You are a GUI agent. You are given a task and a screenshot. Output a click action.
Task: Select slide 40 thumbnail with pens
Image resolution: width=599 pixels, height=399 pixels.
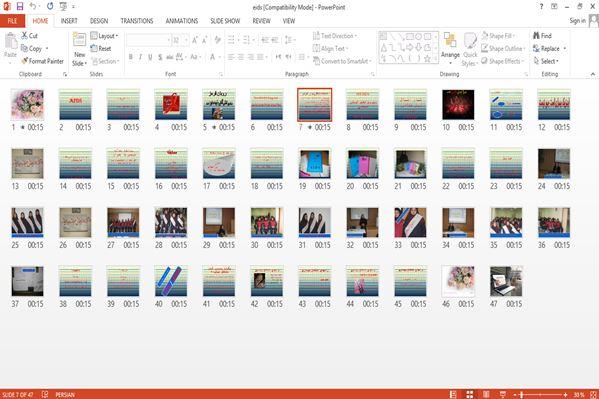coord(171,281)
